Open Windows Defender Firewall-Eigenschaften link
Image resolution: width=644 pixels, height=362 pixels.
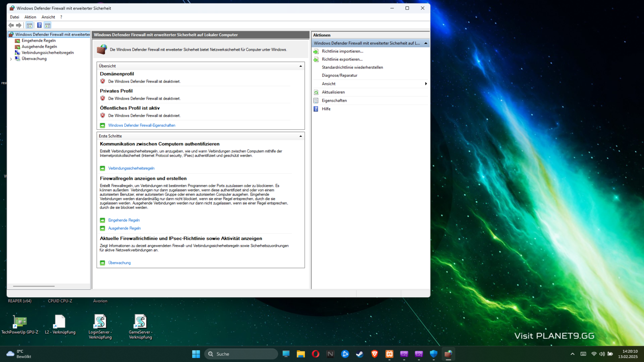click(x=142, y=125)
